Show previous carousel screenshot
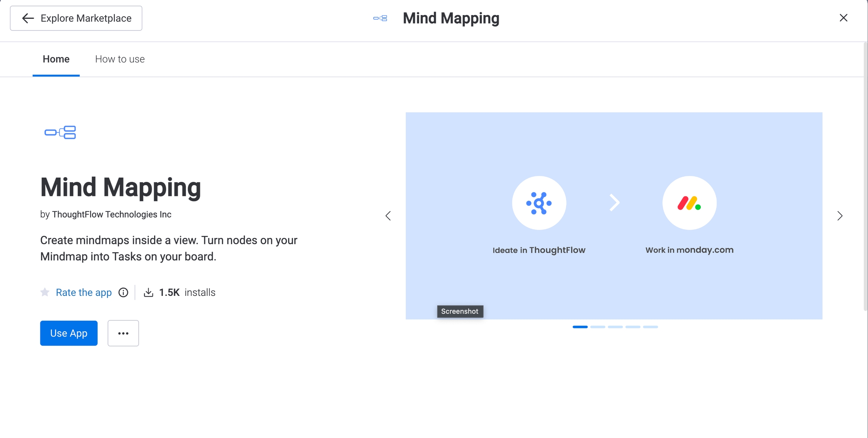Screen dimensions: 868x438 [388, 216]
